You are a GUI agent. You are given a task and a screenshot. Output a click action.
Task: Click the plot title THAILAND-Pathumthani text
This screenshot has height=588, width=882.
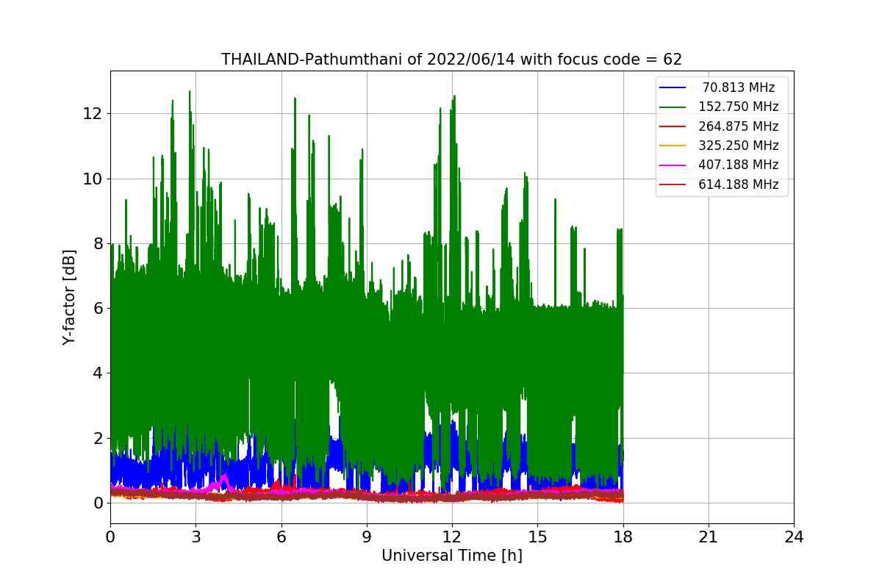(451, 60)
